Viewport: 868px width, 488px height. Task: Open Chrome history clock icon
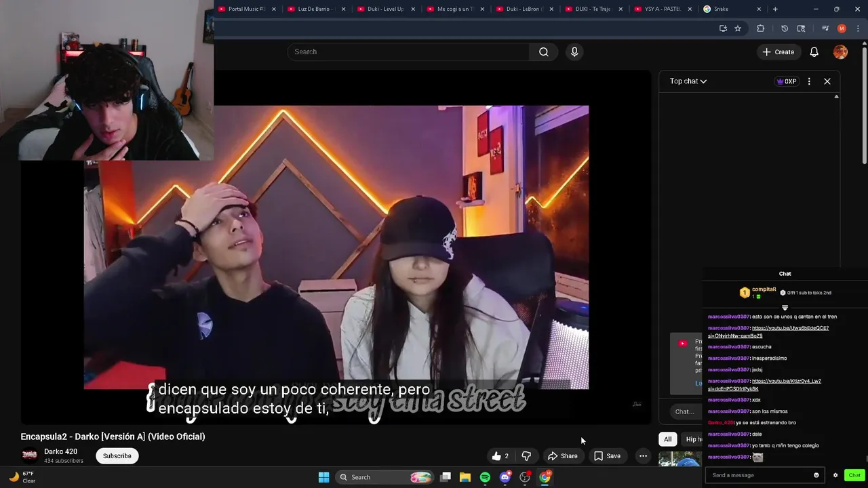[x=785, y=28]
